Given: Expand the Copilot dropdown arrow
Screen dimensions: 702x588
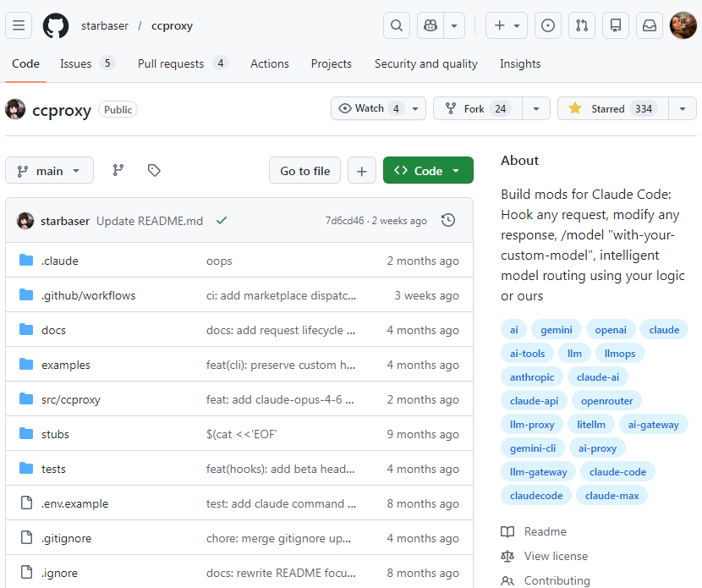Looking at the screenshot, I should pos(454,25).
